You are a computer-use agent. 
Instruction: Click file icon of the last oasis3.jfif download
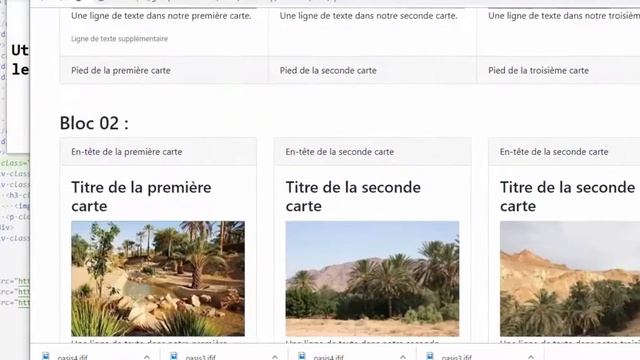430,356
